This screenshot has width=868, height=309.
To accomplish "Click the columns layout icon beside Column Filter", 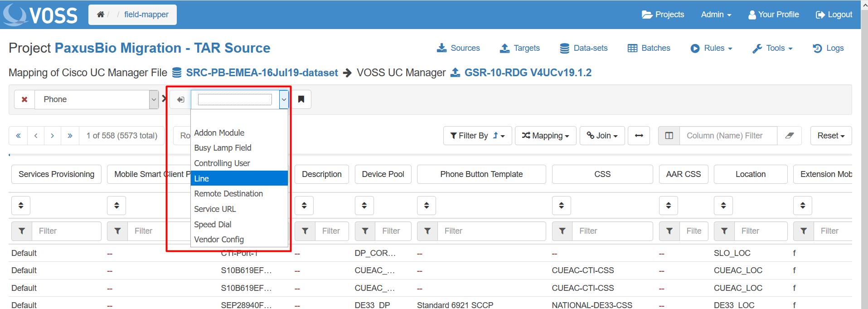I will (669, 136).
